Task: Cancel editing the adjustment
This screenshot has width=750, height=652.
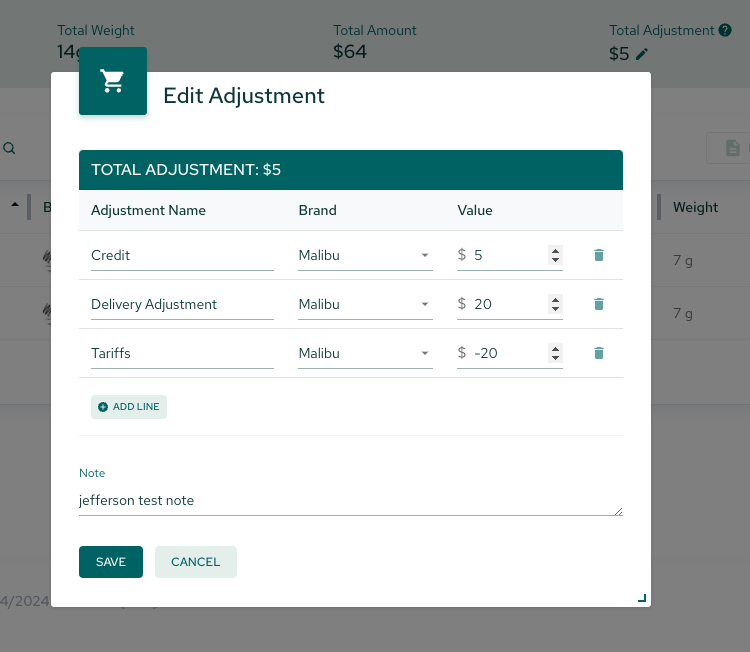Action: tap(195, 562)
